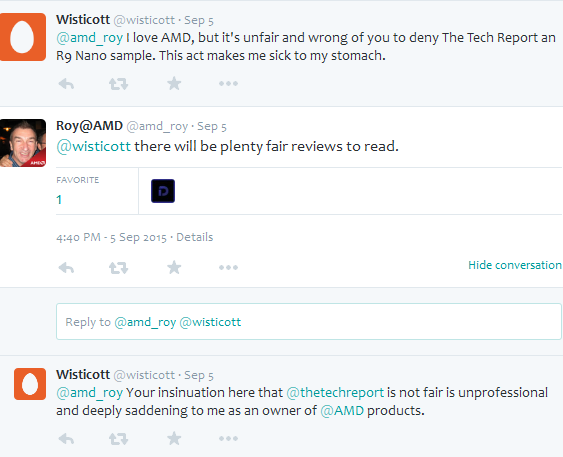
Task: View Roy@AMD's profile photo
Action: pyautogui.click(x=23, y=143)
